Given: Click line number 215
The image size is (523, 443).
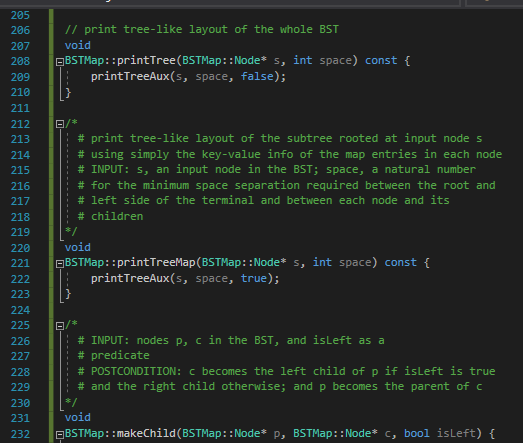Looking at the screenshot, I should click(x=20, y=170).
